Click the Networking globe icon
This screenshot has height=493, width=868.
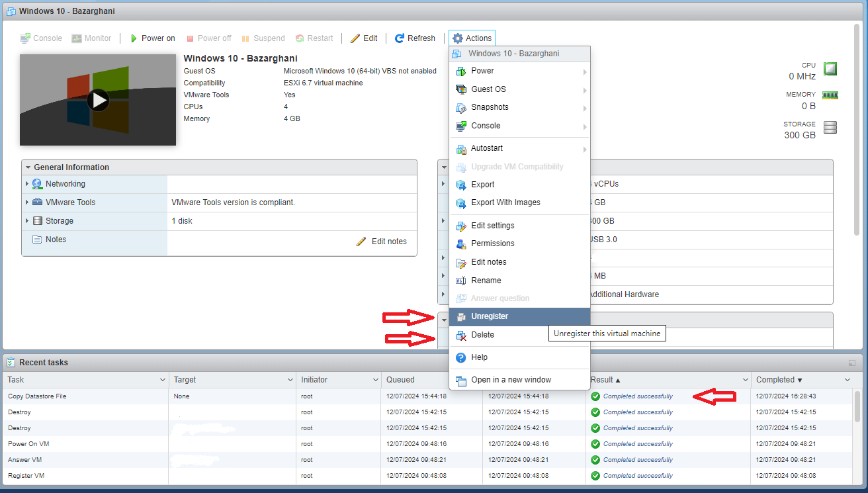(38, 184)
